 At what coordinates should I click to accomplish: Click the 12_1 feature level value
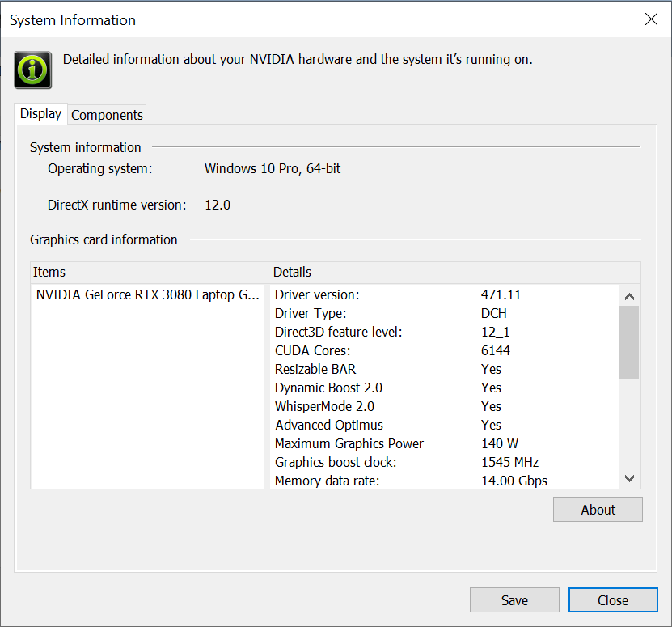(495, 332)
